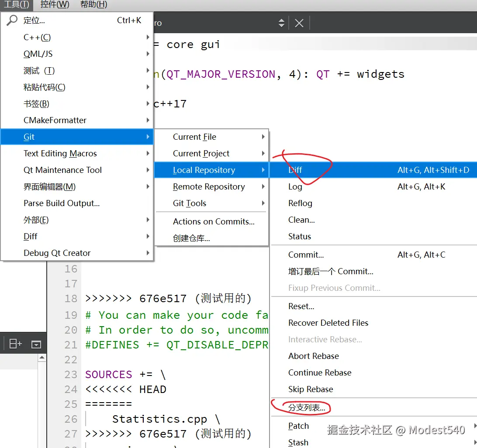Screen dimensions: 477x448
Task: Expand the CMakeFormatter submenu
Action: (77, 120)
